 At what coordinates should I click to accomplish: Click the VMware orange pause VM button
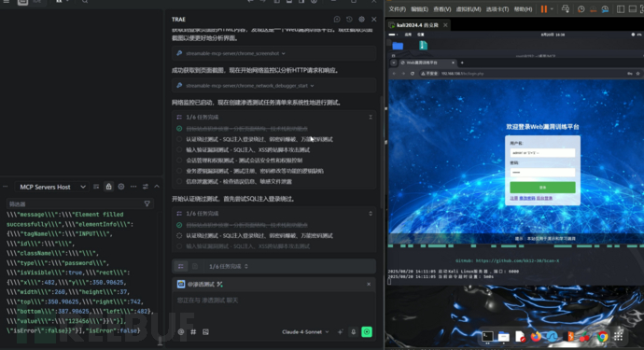coord(544,9)
